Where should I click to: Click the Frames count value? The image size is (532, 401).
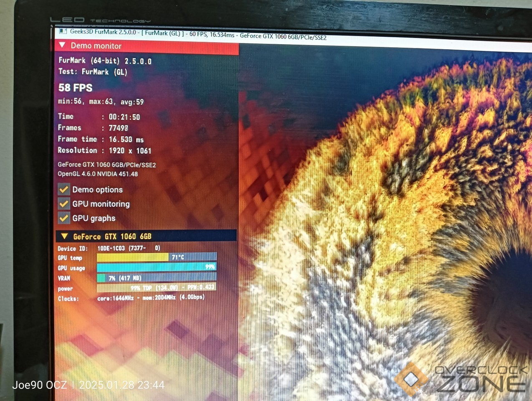tap(119, 128)
